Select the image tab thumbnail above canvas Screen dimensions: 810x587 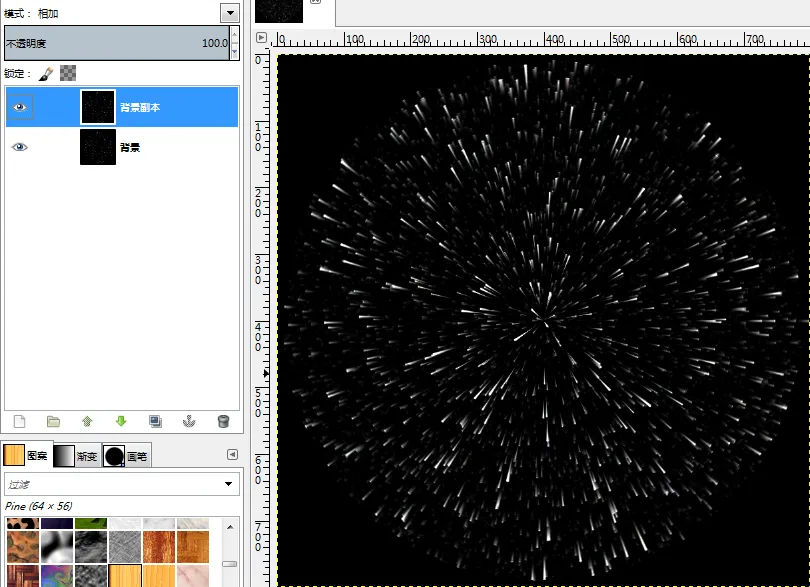click(x=279, y=11)
